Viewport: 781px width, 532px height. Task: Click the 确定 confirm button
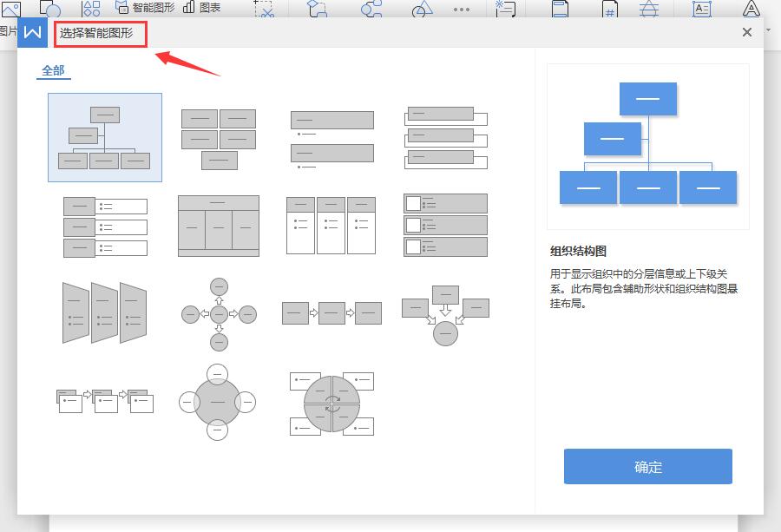(x=648, y=466)
